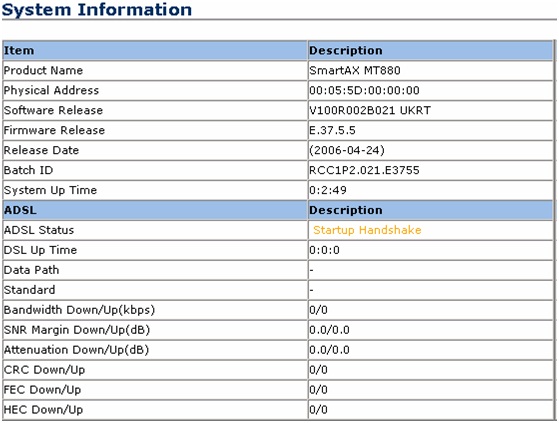Select the DSL Up Time row label
Viewport: 559px width, 423px height.
tap(40, 250)
